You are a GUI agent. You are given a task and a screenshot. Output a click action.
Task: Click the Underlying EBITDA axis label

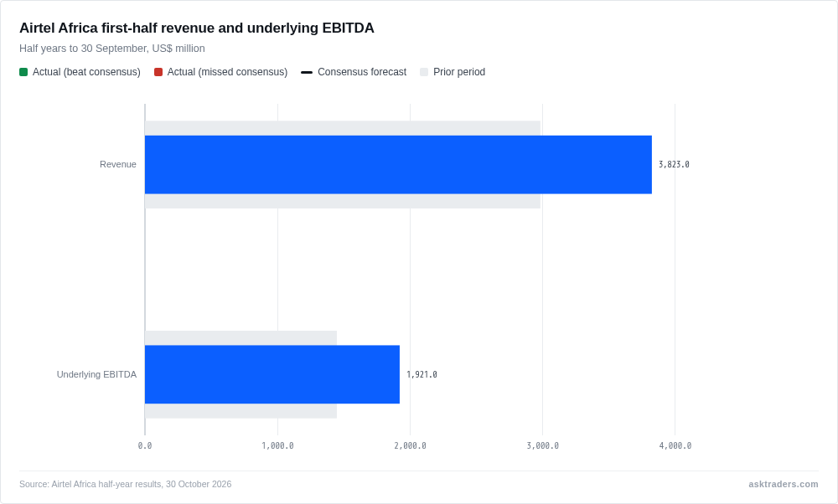coord(96,374)
